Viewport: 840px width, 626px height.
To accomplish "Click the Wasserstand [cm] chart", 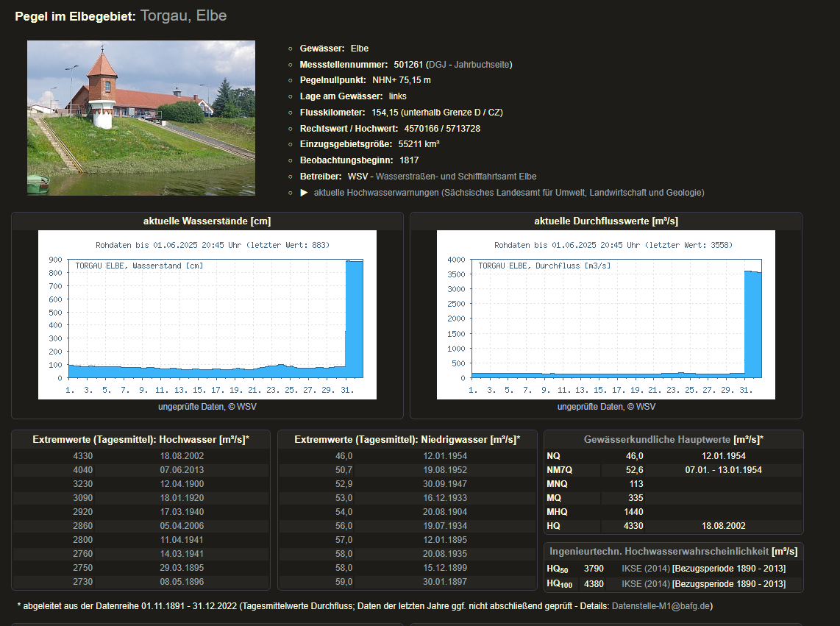I will (x=207, y=315).
